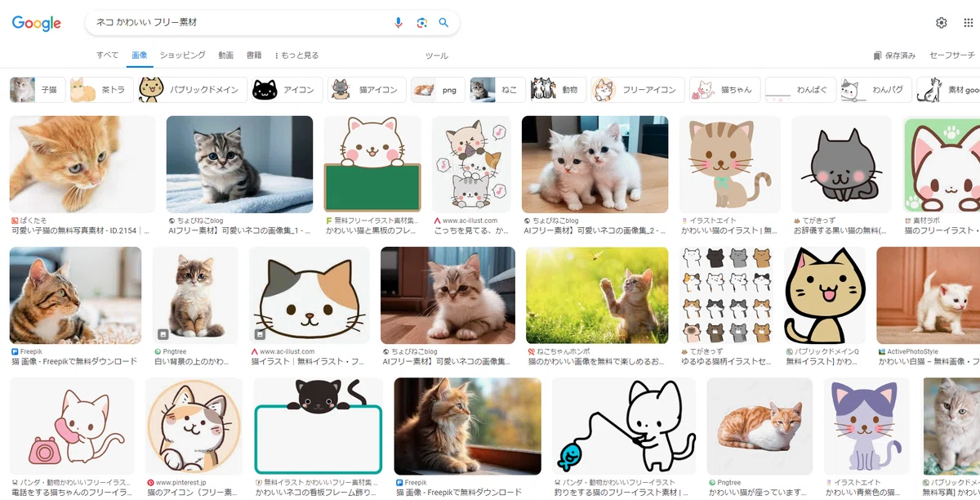This screenshot has width=980, height=500.
Task: Open the settings gear icon
Action: (x=942, y=23)
